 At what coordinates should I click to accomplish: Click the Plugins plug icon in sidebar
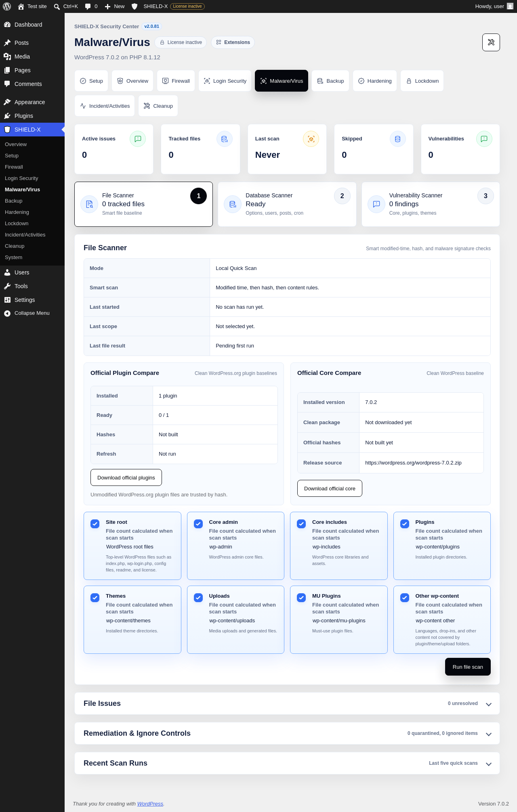tap(7, 116)
